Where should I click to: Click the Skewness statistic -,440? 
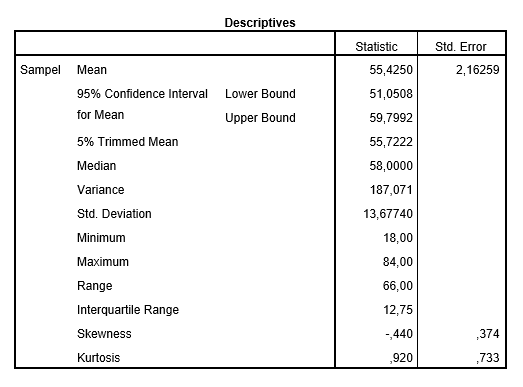(399, 334)
